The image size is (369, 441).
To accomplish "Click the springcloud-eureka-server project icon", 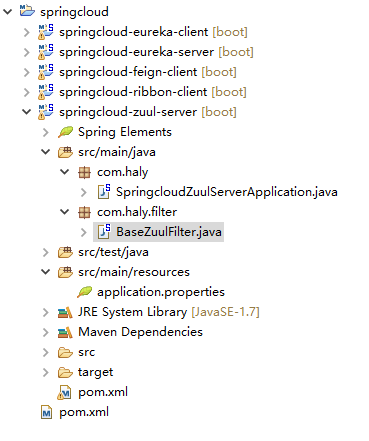I will click(x=46, y=52).
